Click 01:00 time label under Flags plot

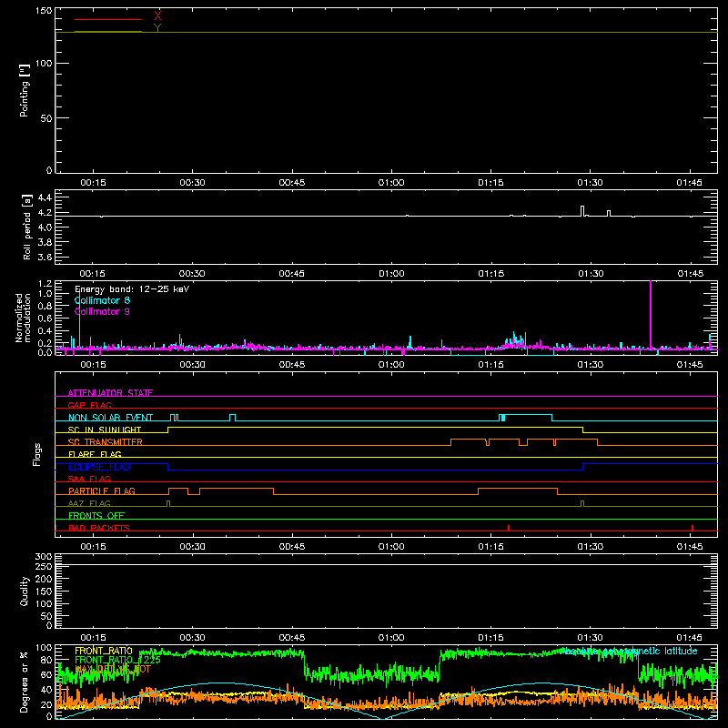tap(391, 547)
